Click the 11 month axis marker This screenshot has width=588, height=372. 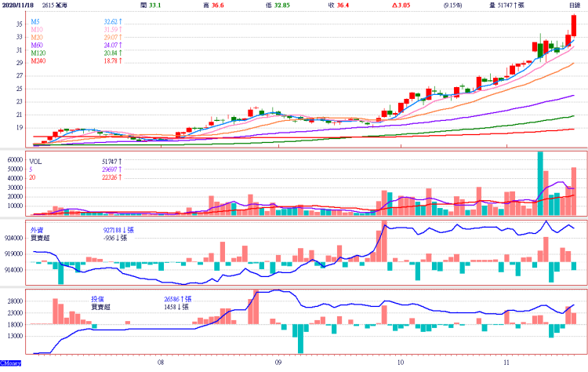click(x=507, y=363)
